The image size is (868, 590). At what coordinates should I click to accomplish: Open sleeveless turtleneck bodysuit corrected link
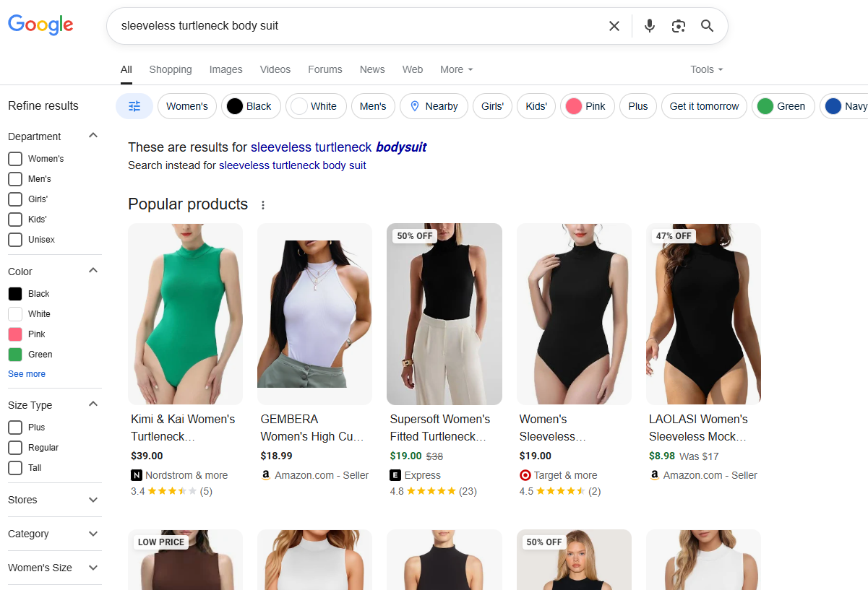(339, 147)
